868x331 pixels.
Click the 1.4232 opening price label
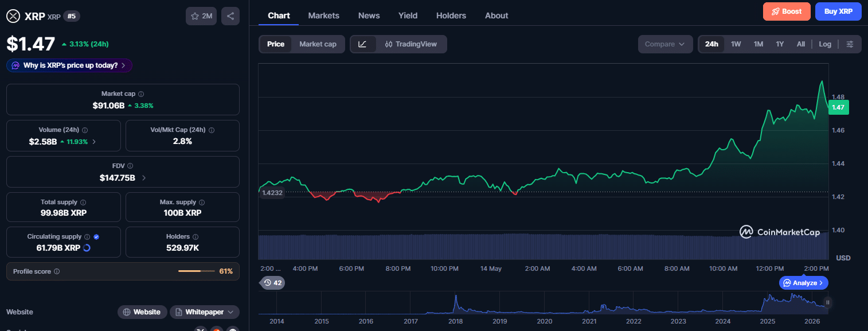[x=272, y=193]
